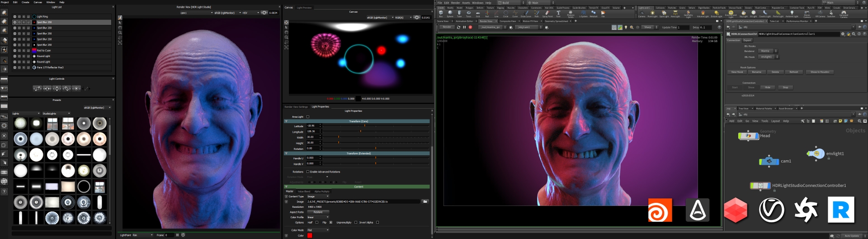Open Color Mode Flat dropdown
The width and height of the screenshot is (868, 239).
pyautogui.click(x=318, y=230)
